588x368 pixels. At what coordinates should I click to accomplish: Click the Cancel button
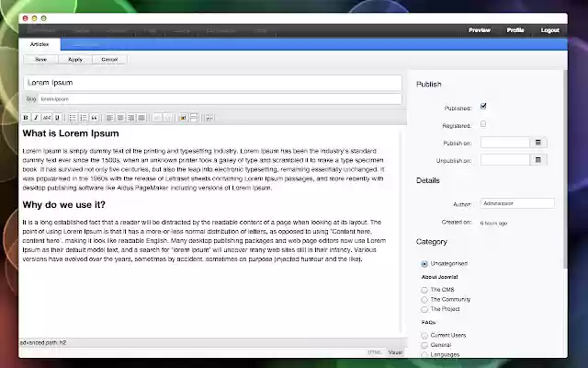[109, 59]
